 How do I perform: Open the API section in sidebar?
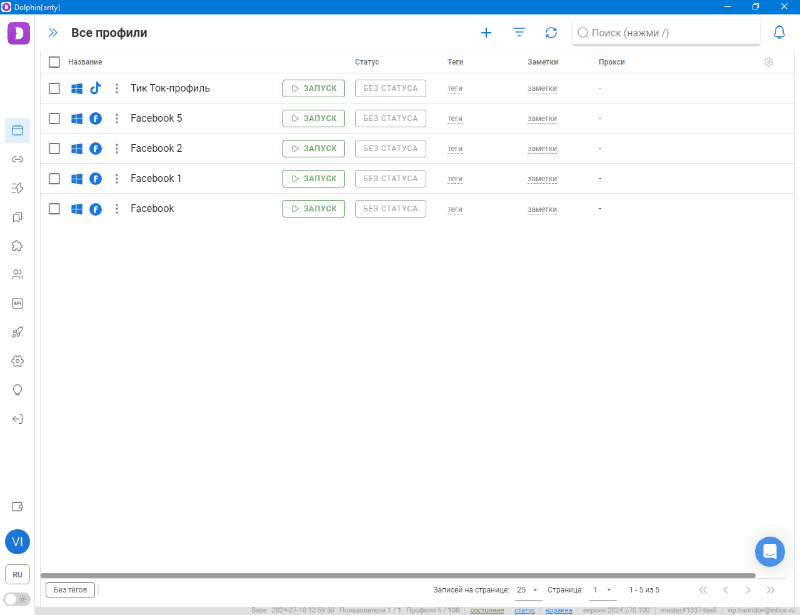[x=17, y=303]
